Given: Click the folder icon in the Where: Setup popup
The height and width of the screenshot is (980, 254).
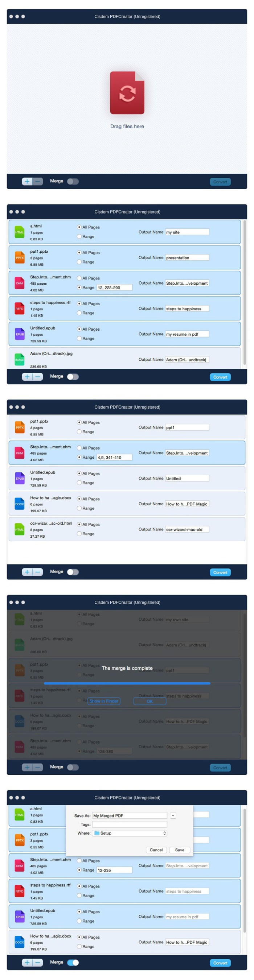Looking at the screenshot, I should [x=97, y=833].
